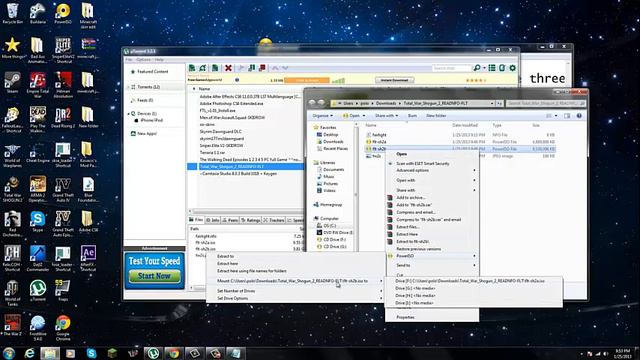The height and width of the screenshot is (360, 640).
Task: Select Terraria 1.1.rar torrent row
Action: 245,153
